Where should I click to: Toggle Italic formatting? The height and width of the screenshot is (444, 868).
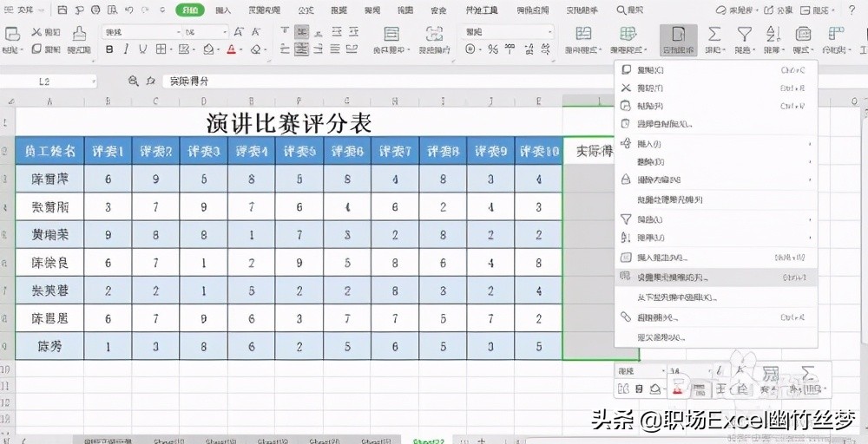126,49
